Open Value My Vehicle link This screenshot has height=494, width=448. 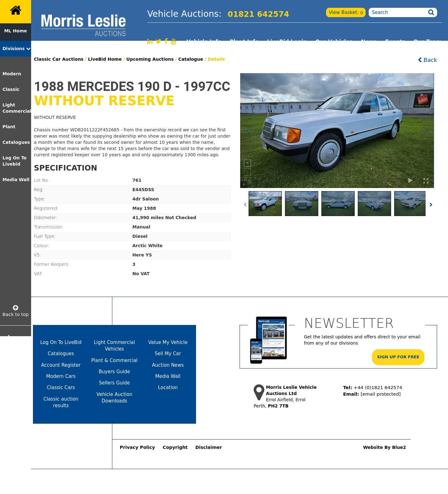click(x=168, y=342)
